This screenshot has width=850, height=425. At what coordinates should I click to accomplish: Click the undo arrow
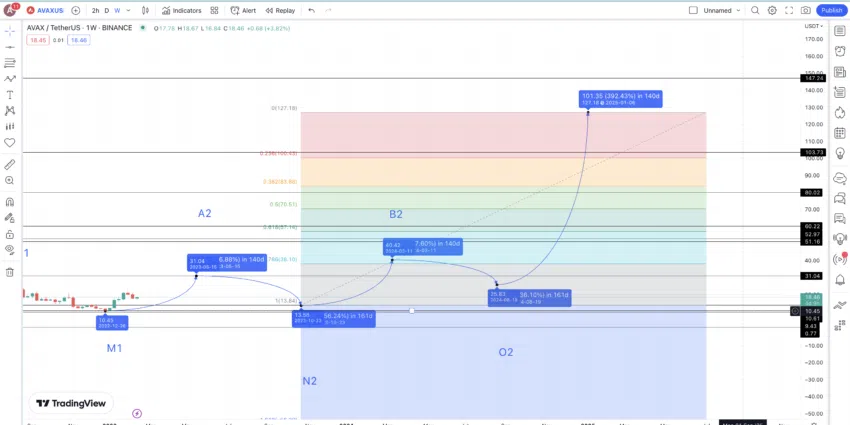pyautogui.click(x=312, y=10)
